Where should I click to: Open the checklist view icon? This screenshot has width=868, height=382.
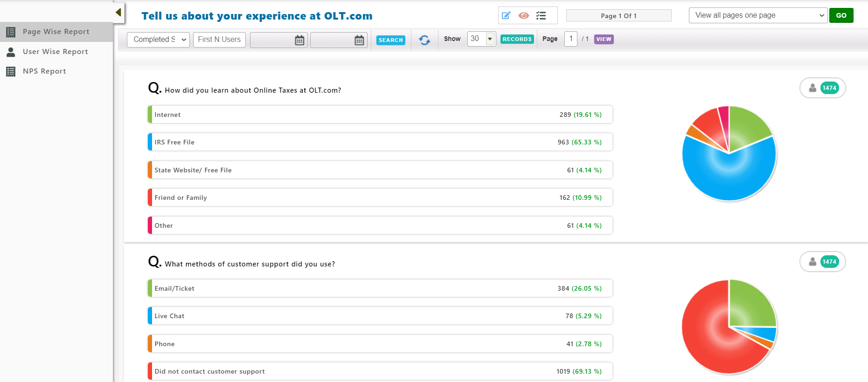coord(541,15)
